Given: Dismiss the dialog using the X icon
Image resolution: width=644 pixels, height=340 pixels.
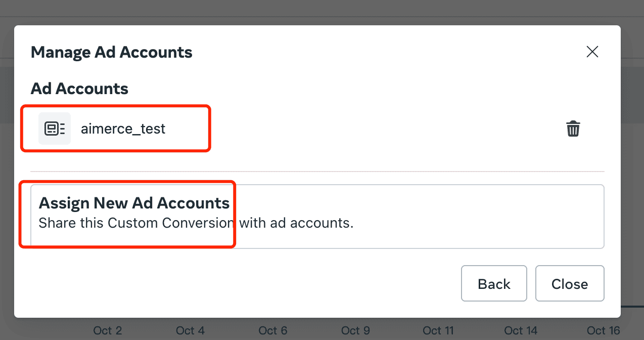Looking at the screenshot, I should (x=592, y=52).
